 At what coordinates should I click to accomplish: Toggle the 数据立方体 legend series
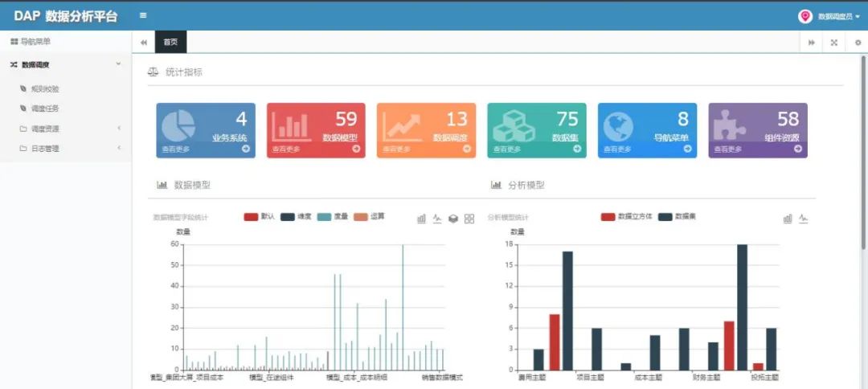[x=627, y=217]
